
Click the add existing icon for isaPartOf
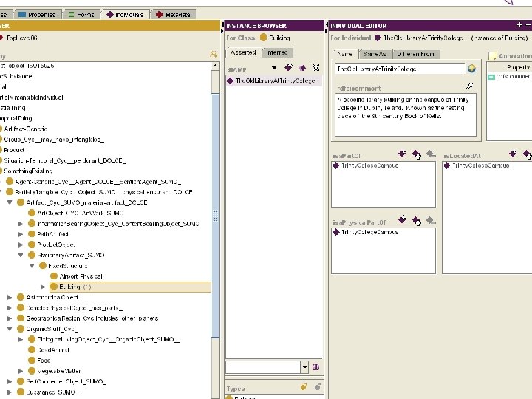pyautogui.click(x=417, y=154)
